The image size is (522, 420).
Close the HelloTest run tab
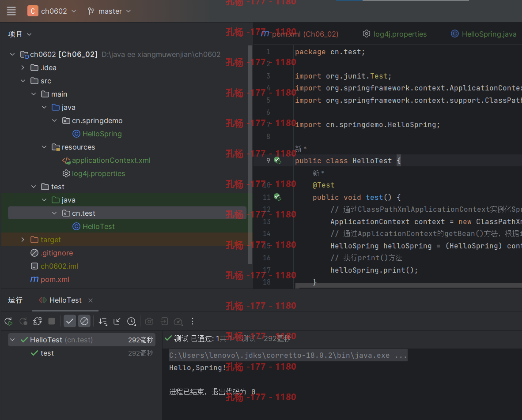(91, 300)
